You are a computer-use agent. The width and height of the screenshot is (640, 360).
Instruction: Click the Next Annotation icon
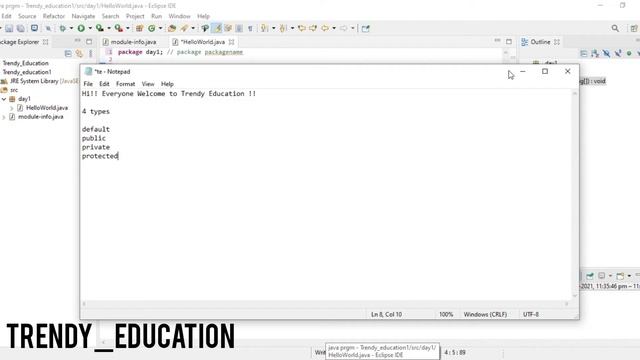(264, 28)
